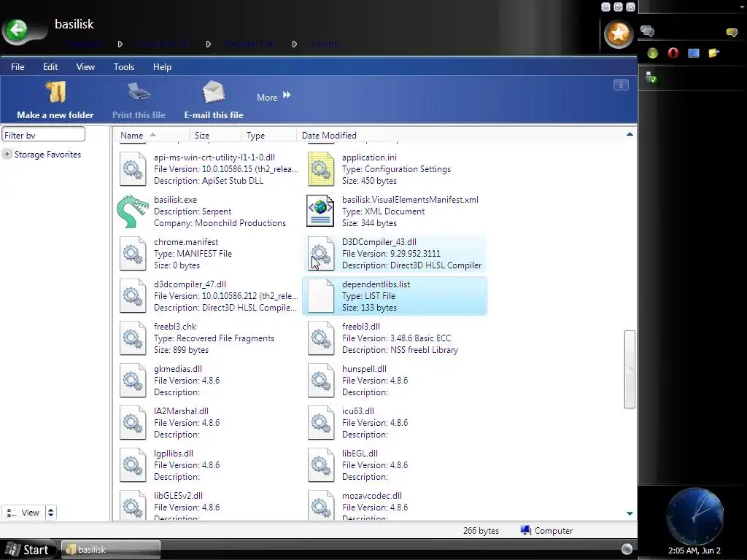Select the chrome.manifest file icon
747x560 pixels.
click(133, 253)
